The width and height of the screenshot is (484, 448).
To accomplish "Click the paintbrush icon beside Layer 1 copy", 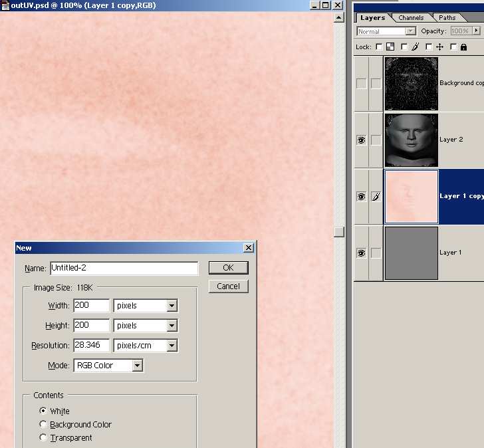I will pyautogui.click(x=376, y=197).
